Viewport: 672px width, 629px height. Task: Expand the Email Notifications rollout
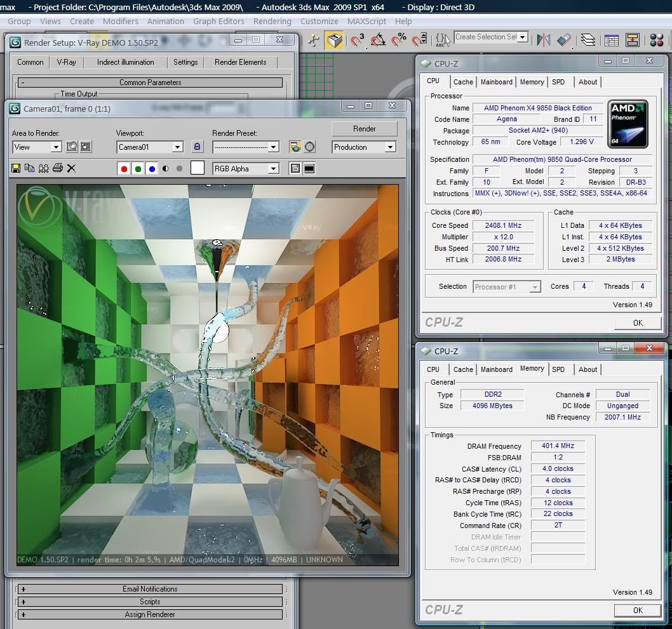150,589
